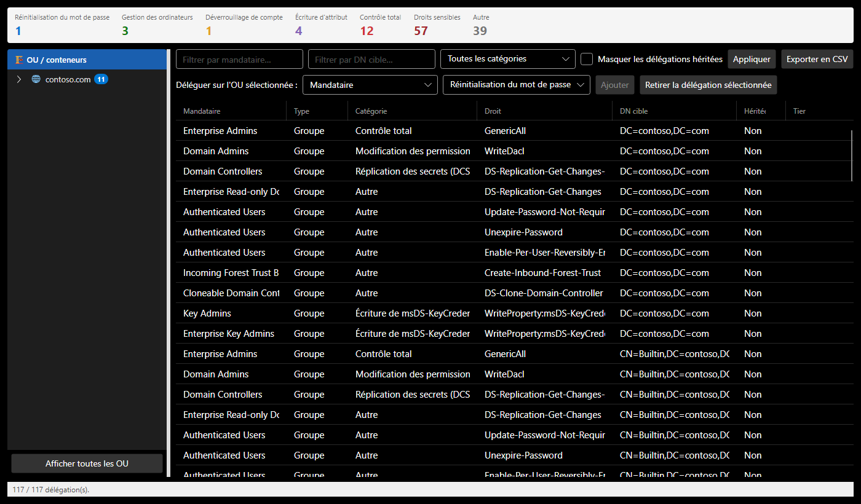The height and width of the screenshot is (504, 861).
Task: Sort by the DN cible column header
Action: pos(675,111)
